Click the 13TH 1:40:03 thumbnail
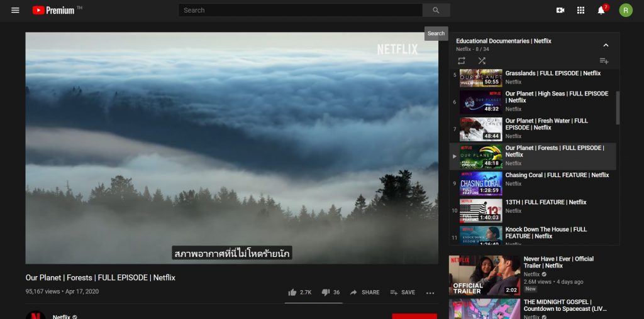Screen dimensions: 644x319 (481, 210)
